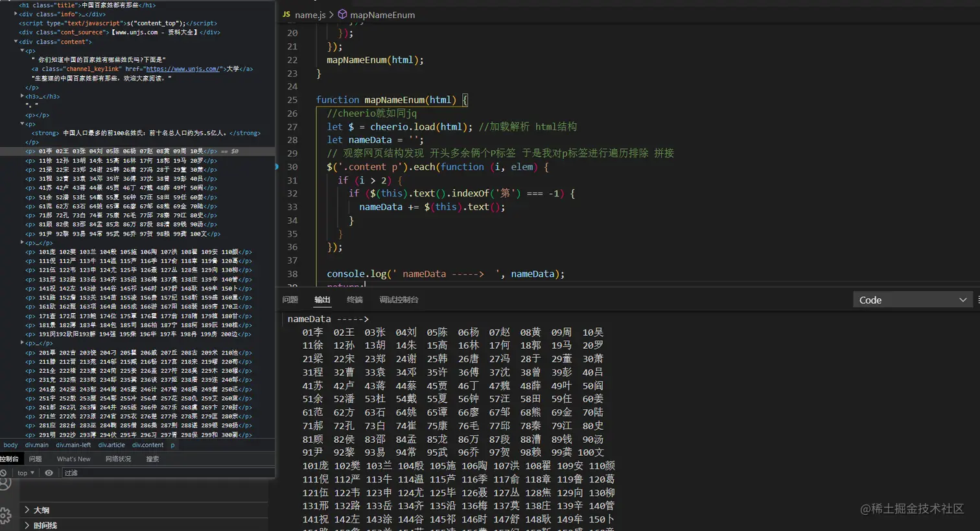
Task: Click the nameData += $(this).text() line
Action: [x=432, y=207]
